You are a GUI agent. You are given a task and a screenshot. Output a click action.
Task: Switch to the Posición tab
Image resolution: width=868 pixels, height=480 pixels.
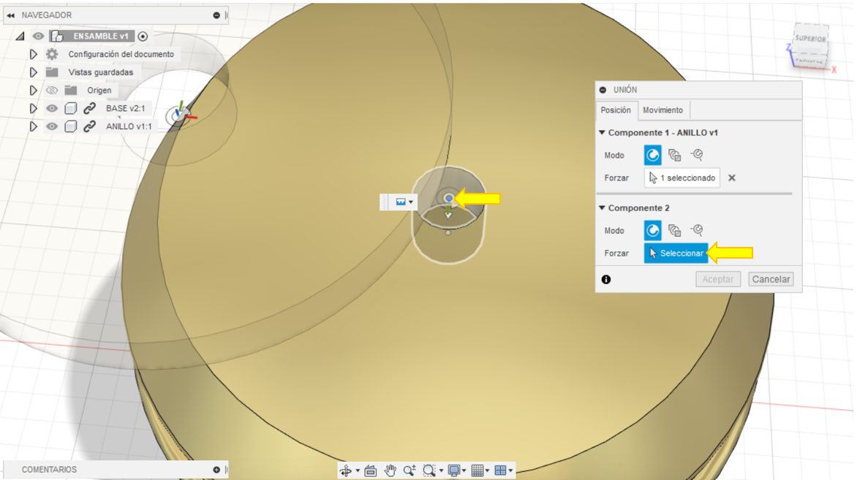click(616, 110)
